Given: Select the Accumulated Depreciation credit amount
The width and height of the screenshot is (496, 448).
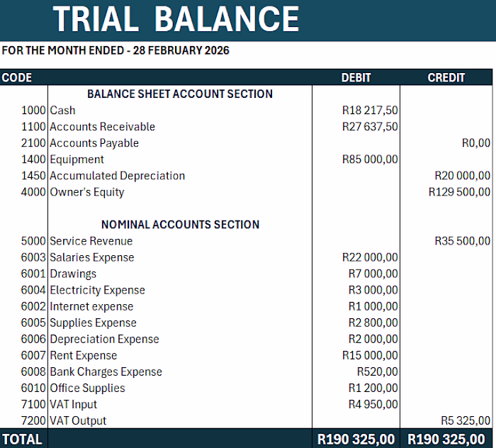Looking at the screenshot, I should 462,176.
